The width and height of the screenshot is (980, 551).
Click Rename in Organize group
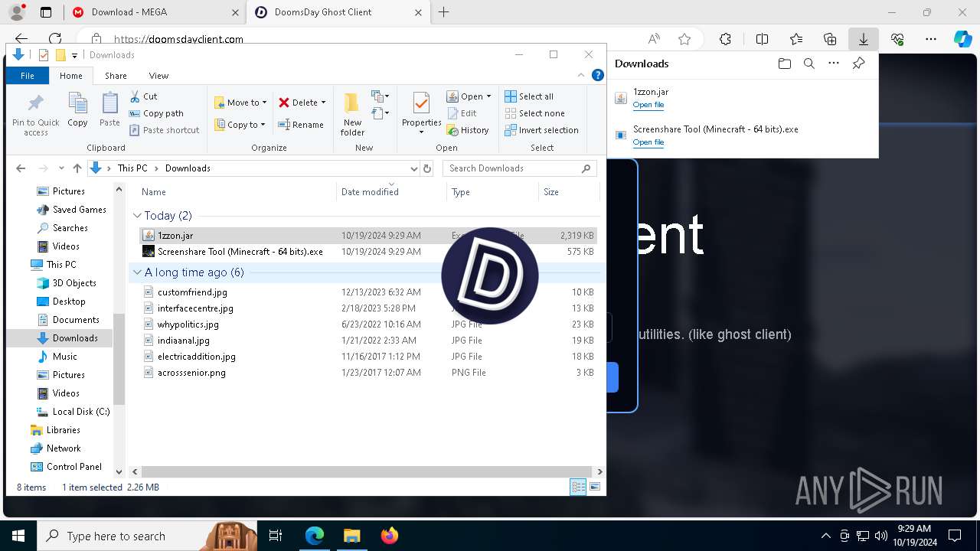coord(301,125)
